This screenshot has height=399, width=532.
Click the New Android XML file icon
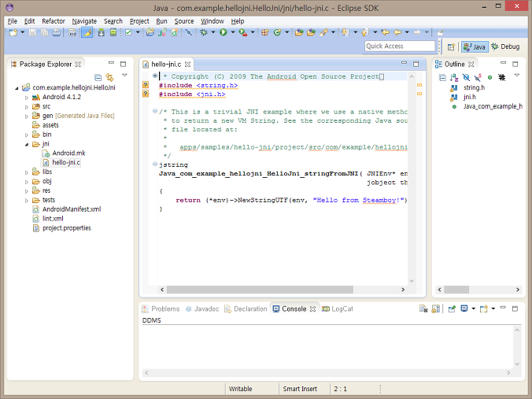tap(175, 32)
